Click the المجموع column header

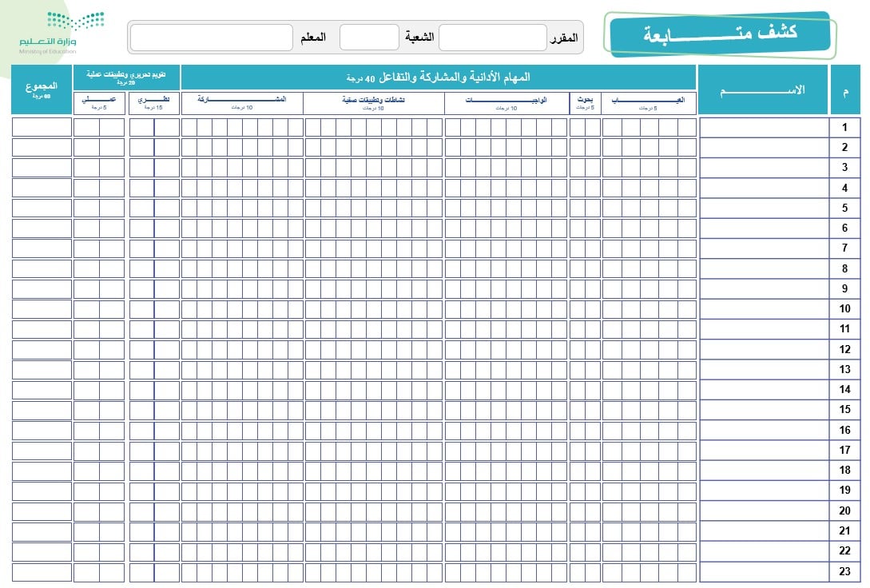point(42,89)
